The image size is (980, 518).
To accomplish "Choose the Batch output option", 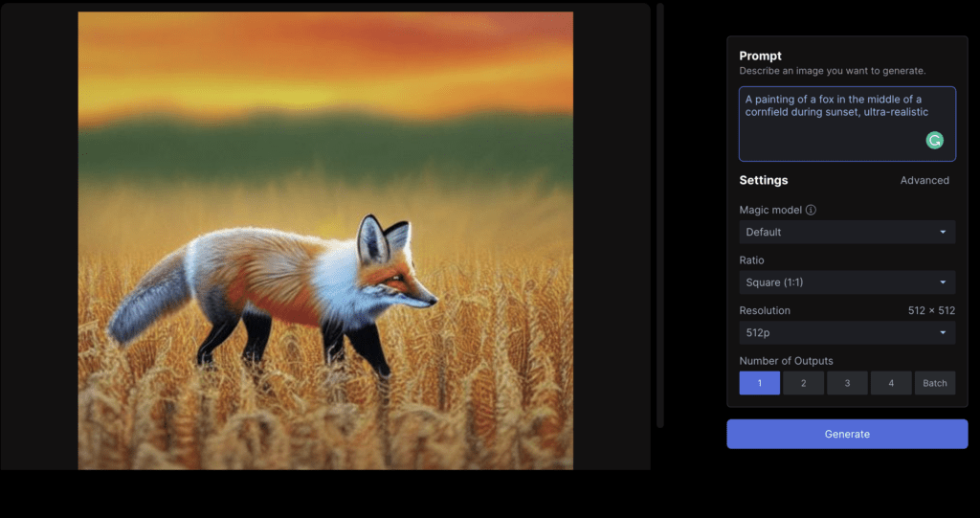I will (x=935, y=383).
